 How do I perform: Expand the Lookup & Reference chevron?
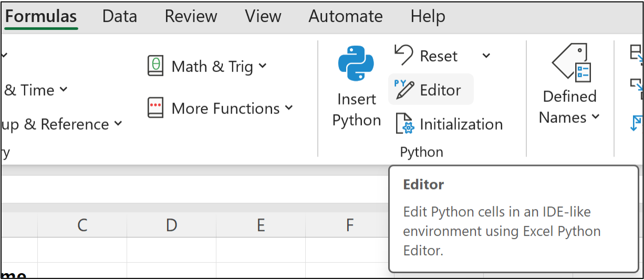click(118, 124)
